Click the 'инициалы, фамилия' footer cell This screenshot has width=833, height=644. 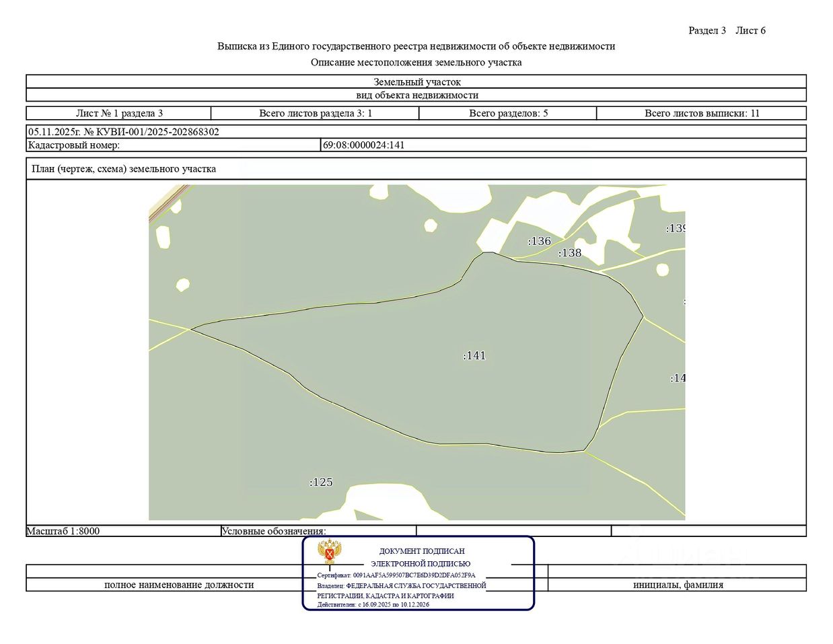[678, 585]
